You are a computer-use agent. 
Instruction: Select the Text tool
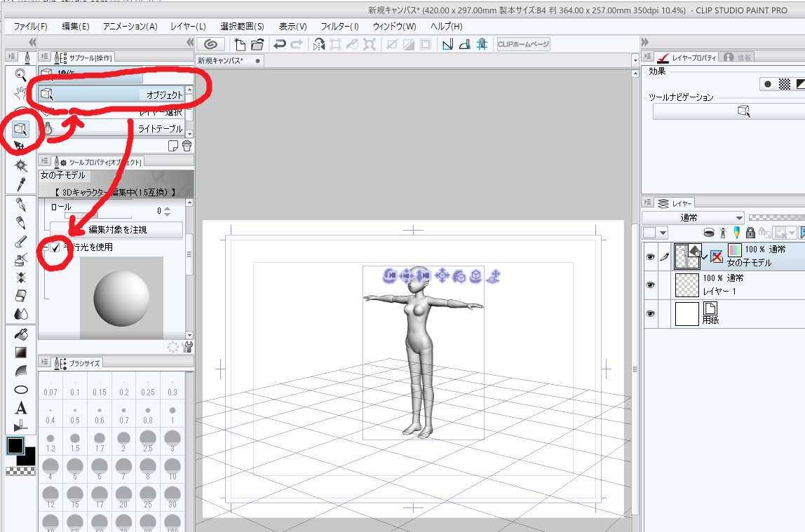(x=20, y=408)
